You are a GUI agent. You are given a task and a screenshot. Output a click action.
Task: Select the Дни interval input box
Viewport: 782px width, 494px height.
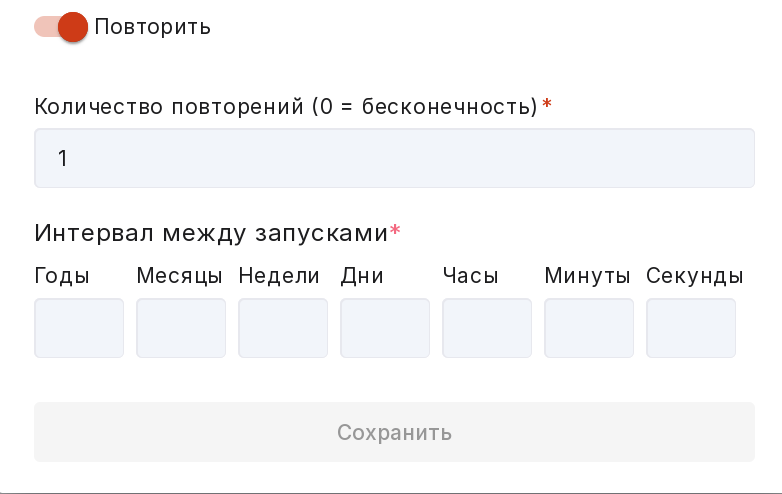(385, 328)
